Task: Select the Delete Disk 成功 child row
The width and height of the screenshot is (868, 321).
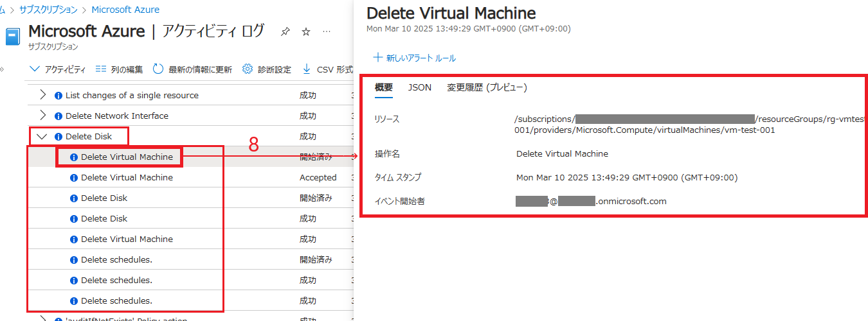Action: [190, 218]
